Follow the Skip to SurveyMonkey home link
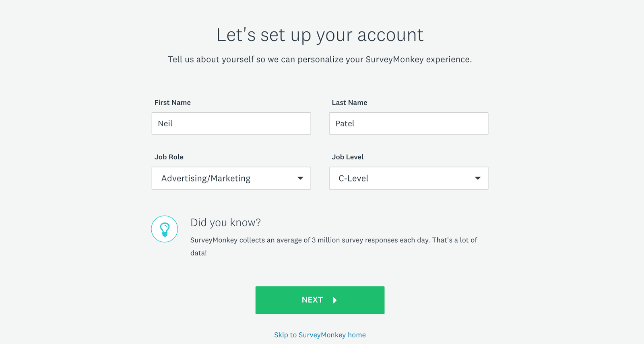 (x=320, y=335)
